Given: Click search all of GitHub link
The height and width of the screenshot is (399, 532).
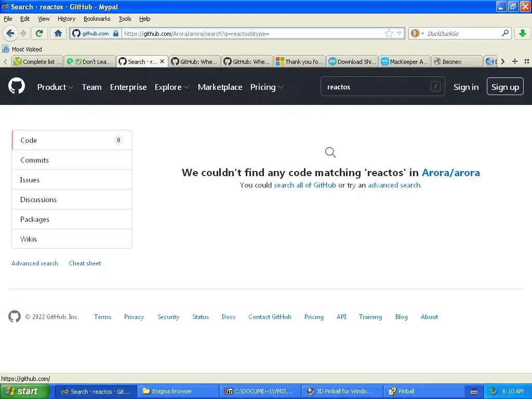Looking at the screenshot, I should click(x=304, y=185).
